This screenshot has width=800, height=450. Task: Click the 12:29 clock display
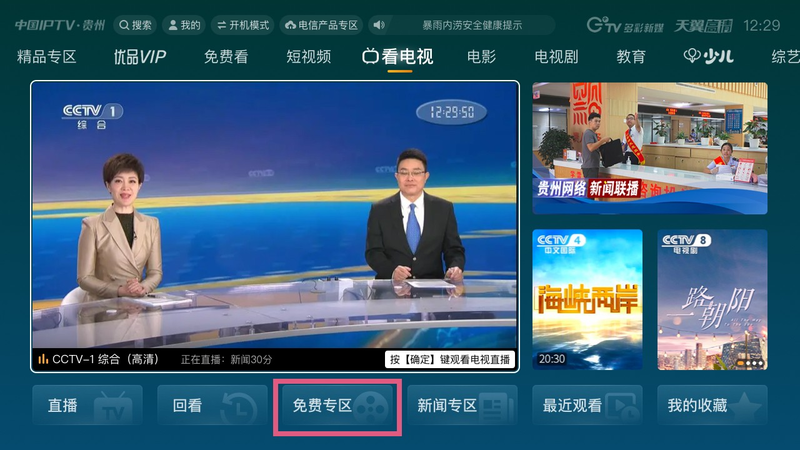tap(762, 26)
